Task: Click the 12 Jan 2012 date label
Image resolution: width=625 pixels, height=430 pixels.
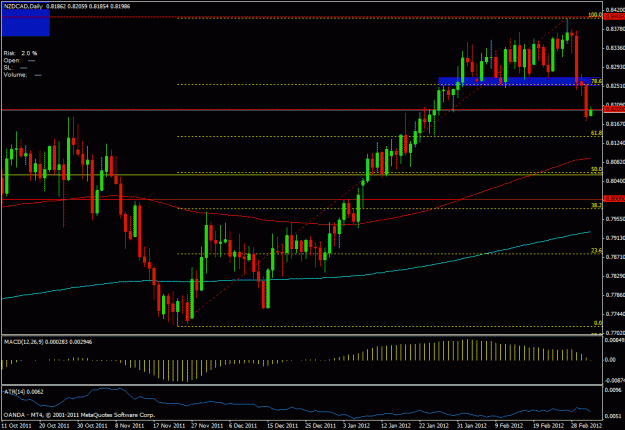Action: coord(396,426)
